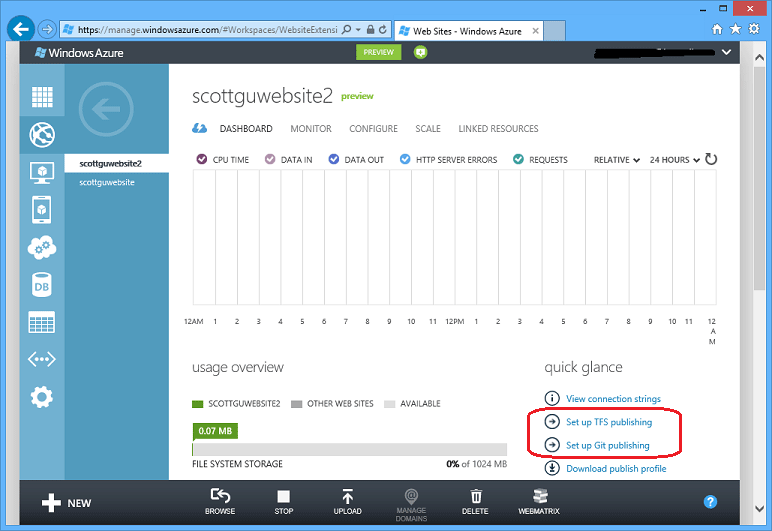772x531 pixels.
Task: Open the Networks icon in sidebar
Action: coord(42,359)
